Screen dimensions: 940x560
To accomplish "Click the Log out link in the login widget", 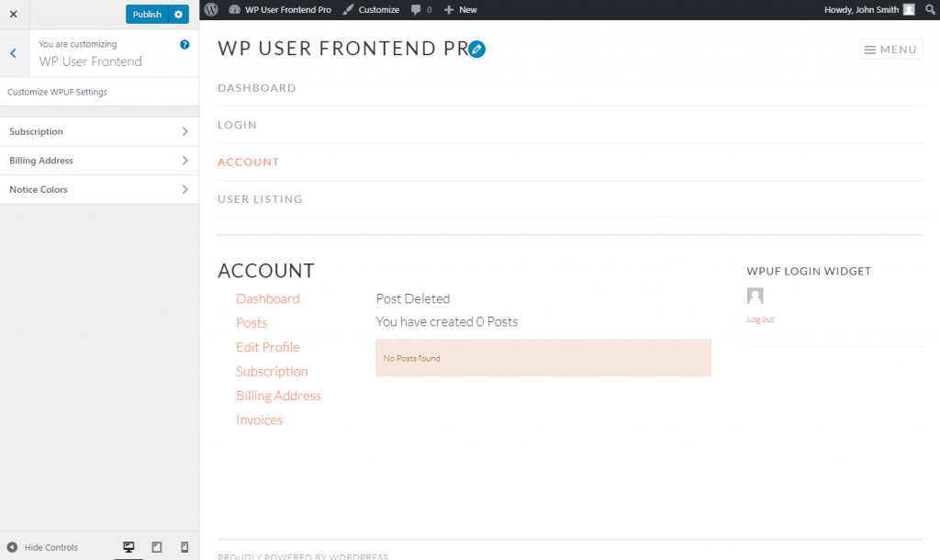I will point(760,319).
